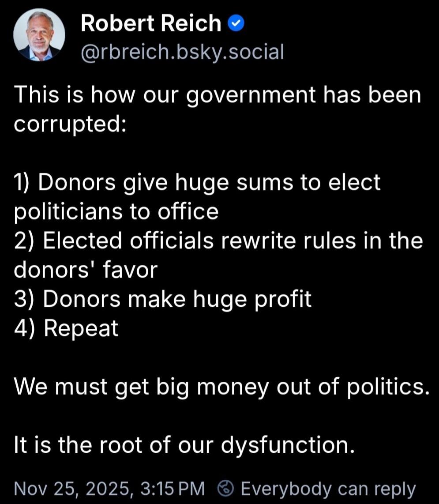Select the avatar thumbnail at the top left
The width and height of the screenshot is (439, 504).
click(39, 34)
